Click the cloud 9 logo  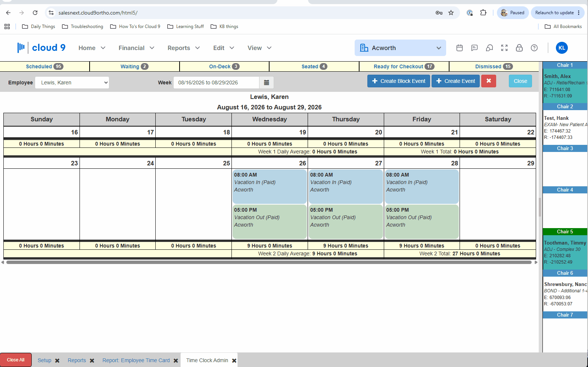click(x=41, y=48)
